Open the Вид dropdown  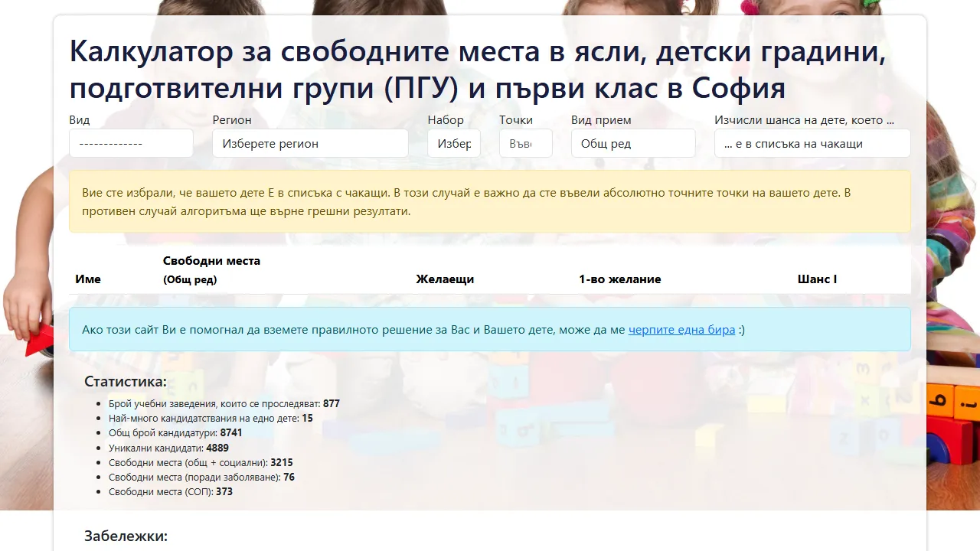(x=130, y=143)
